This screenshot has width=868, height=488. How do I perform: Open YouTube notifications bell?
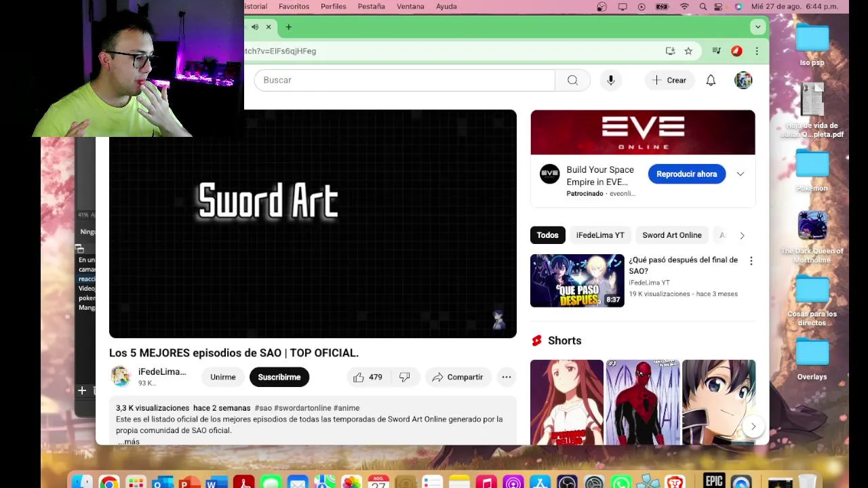point(711,80)
